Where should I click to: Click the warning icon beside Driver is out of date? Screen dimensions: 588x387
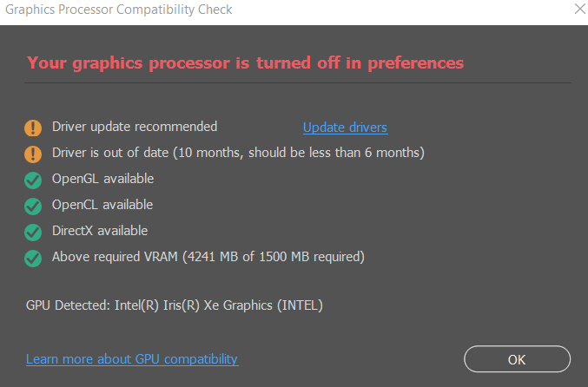(33, 154)
